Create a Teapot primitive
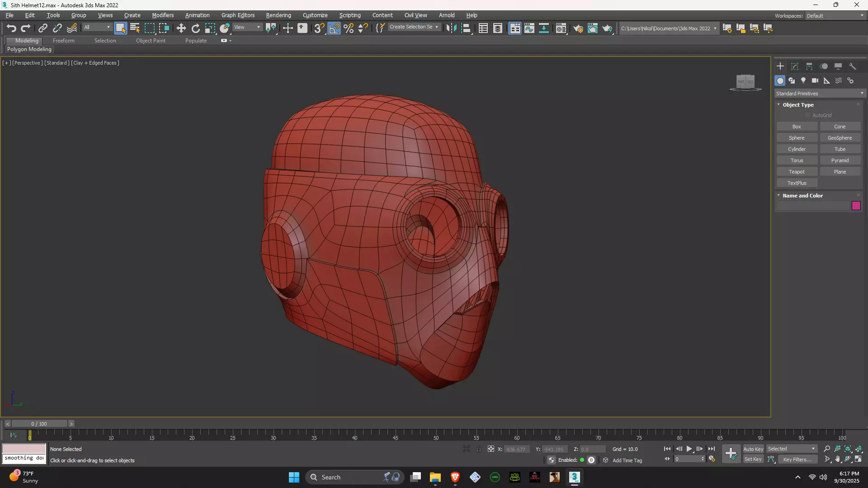 pyautogui.click(x=797, y=172)
